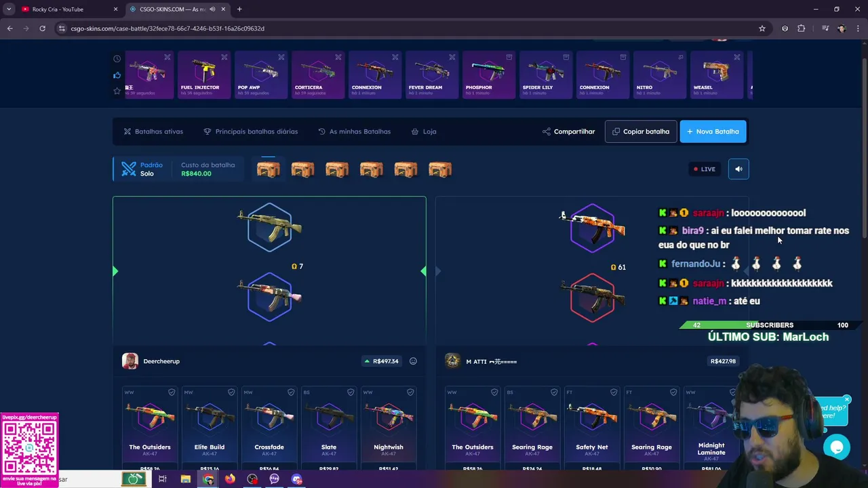Screen dimensions: 868x488
Task: Go back to the previous page
Action: (9, 28)
